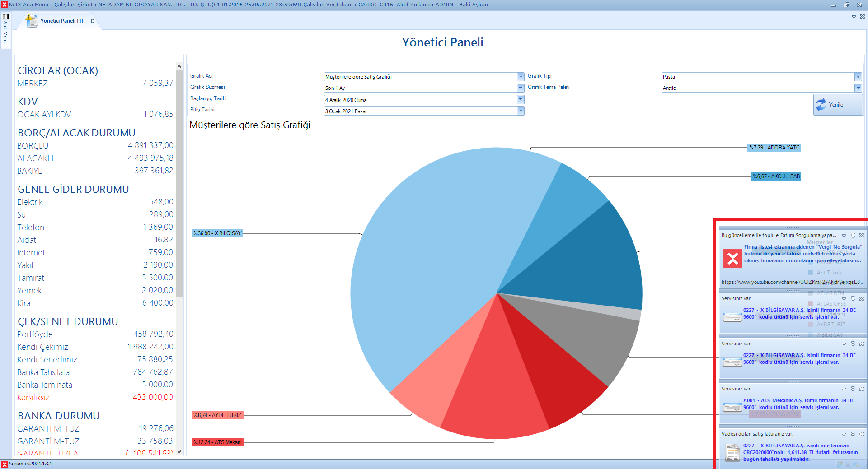Close the e-Fatura update notification popup
This screenshot has height=469, width=868.
click(862, 236)
